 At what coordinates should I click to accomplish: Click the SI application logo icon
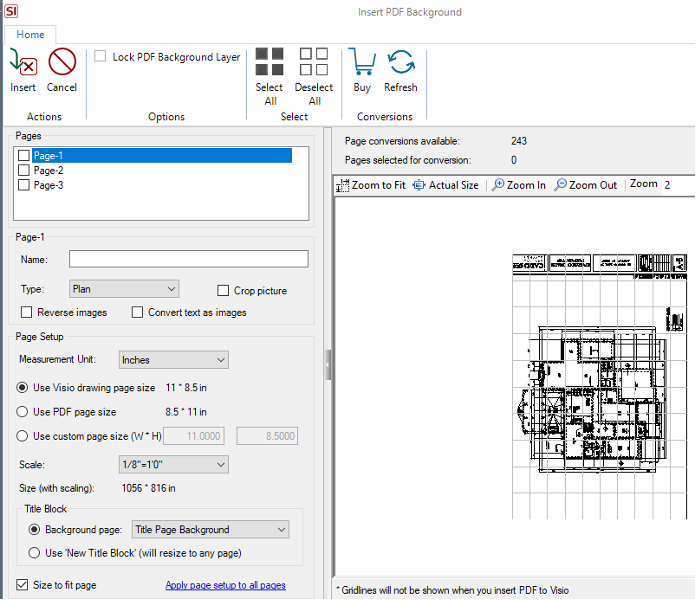pyautogui.click(x=11, y=11)
